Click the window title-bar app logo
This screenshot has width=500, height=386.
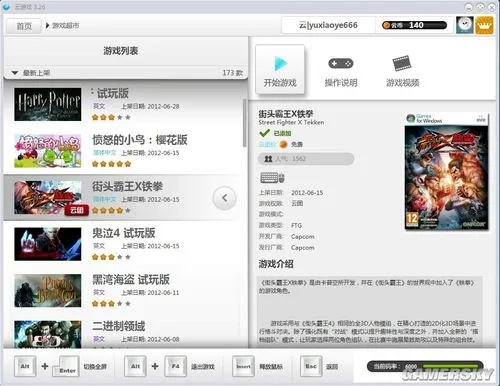point(6,7)
